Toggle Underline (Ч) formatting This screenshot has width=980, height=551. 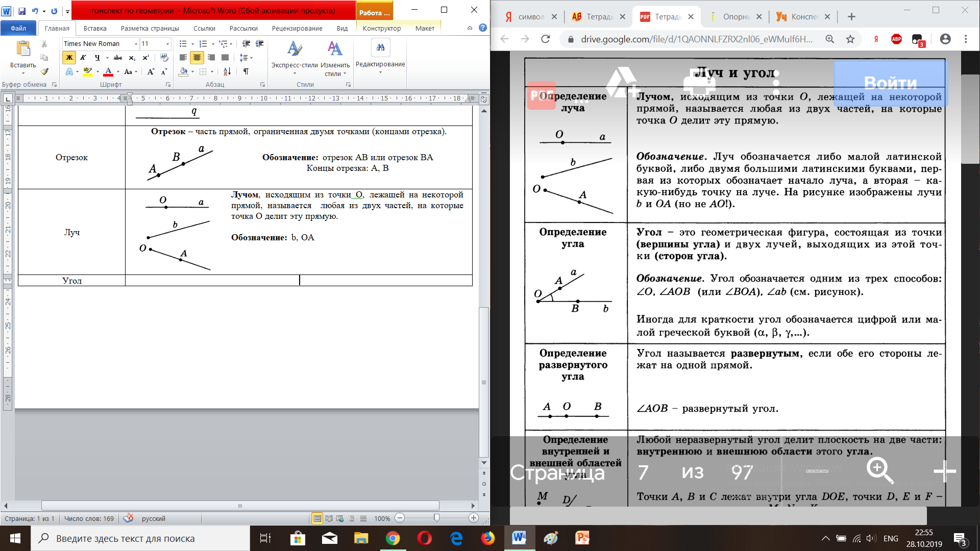click(97, 58)
